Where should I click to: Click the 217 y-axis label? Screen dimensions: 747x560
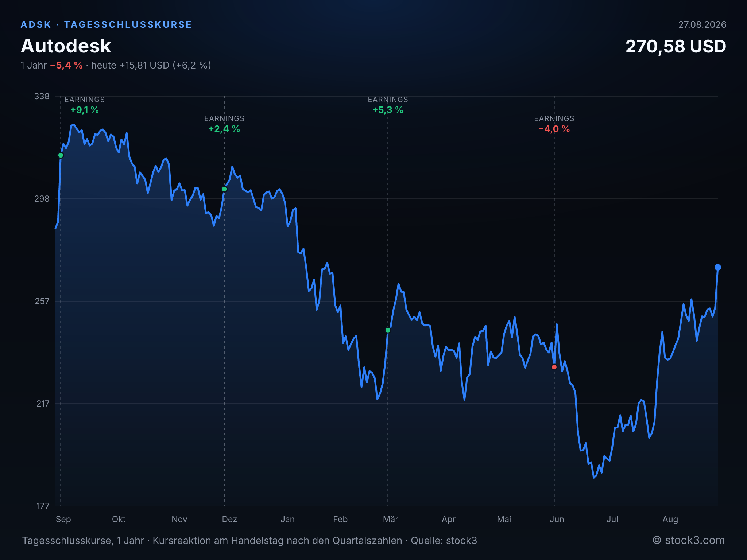pos(43,404)
